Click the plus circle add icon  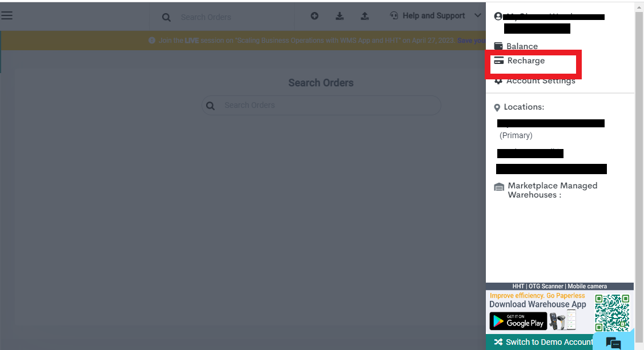coord(315,16)
